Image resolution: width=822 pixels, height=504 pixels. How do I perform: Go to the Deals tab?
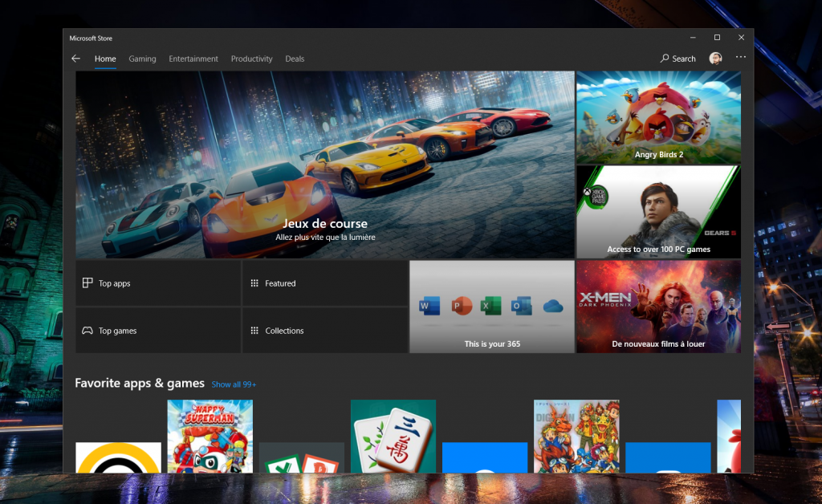click(295, 59)
